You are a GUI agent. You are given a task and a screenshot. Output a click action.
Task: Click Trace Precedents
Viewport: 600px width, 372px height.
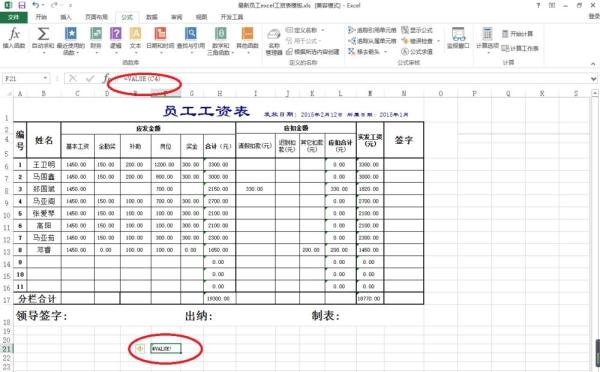[x=372, y=30]
